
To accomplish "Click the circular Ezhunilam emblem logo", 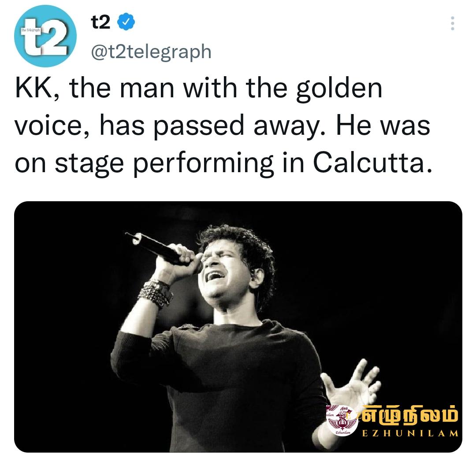I will (x=342, y=420).
